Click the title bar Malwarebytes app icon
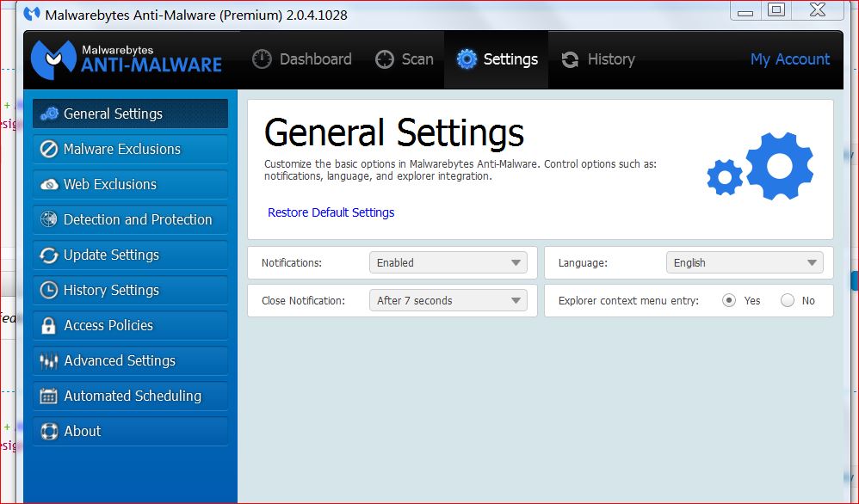The width and height of the screenshot is (859, 504). coord(32,13)
